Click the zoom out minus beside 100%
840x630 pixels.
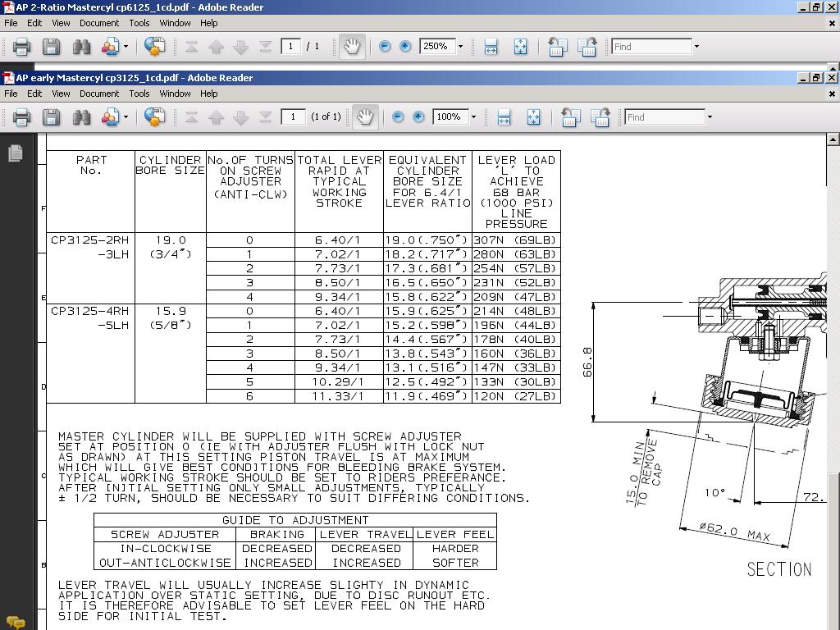pyautogui.click(x=398, y=117)
